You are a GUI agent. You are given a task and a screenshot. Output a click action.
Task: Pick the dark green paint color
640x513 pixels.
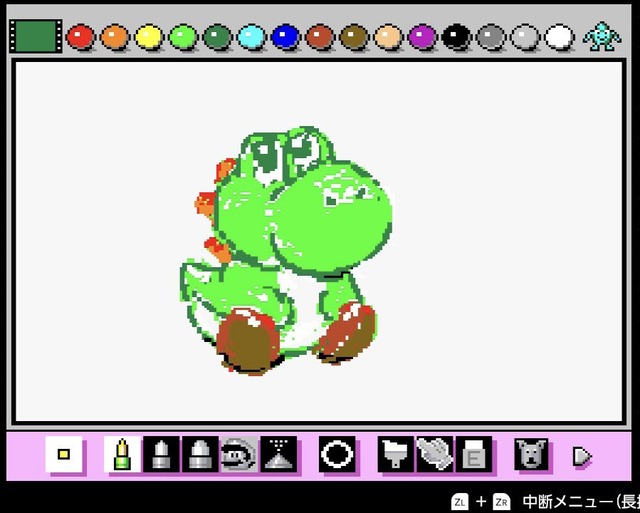click(x=218, y=37)
